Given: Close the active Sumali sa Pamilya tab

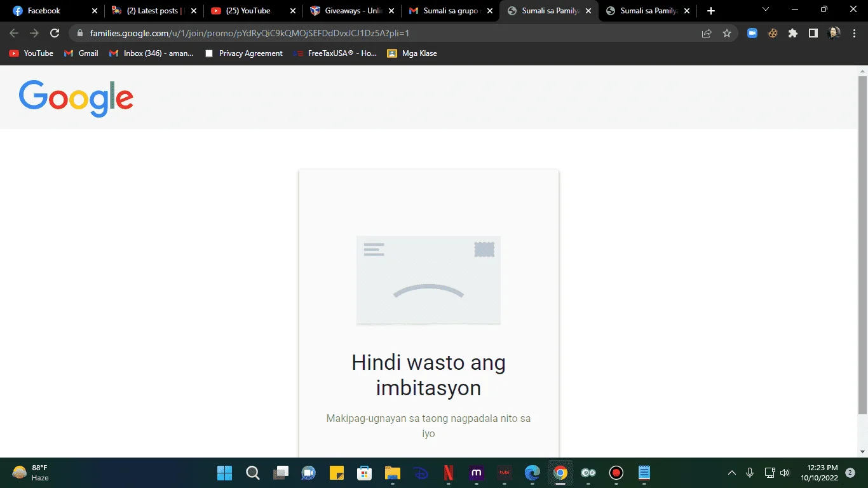Looking at the screenshot, I should coord(588,11).
